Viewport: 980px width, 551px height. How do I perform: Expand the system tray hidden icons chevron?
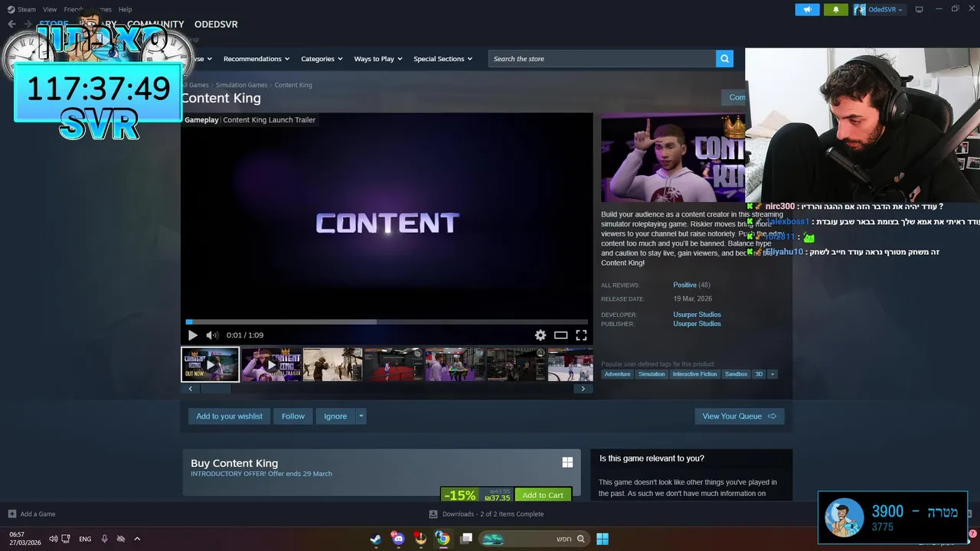pyautogui.click(x=137, y=539)
